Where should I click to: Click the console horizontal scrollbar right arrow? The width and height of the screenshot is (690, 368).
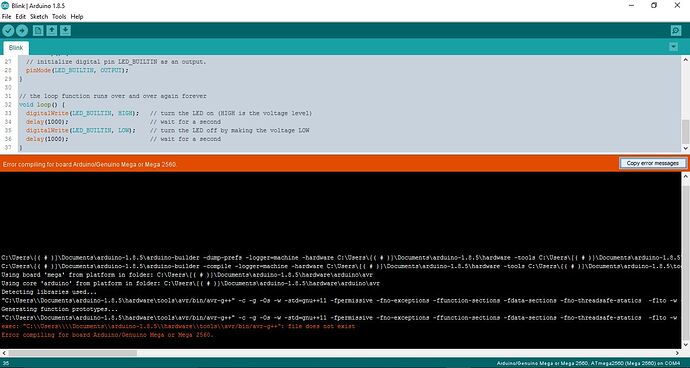(x=677, y=353)
